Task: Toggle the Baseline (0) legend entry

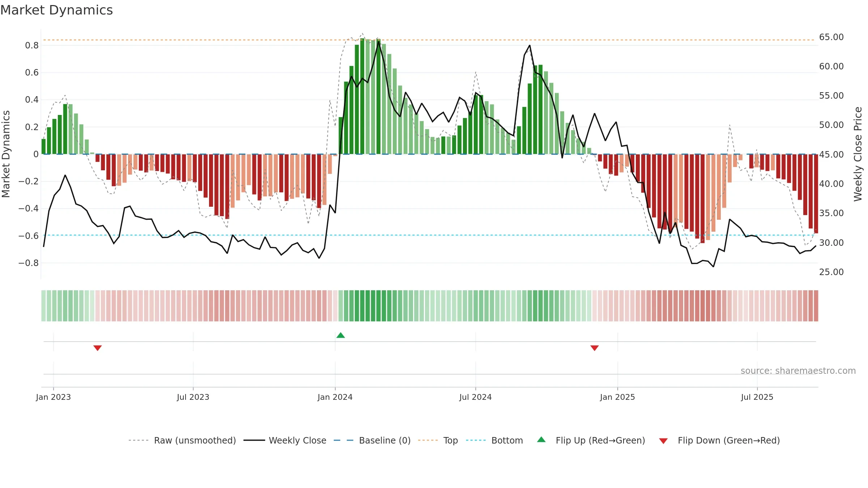Action: (x=372, y=440)
